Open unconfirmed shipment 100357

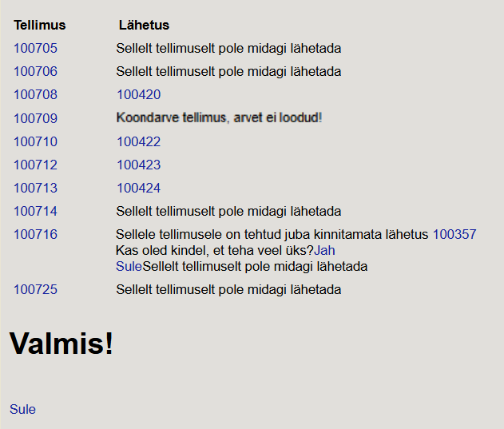pos(454,235)
